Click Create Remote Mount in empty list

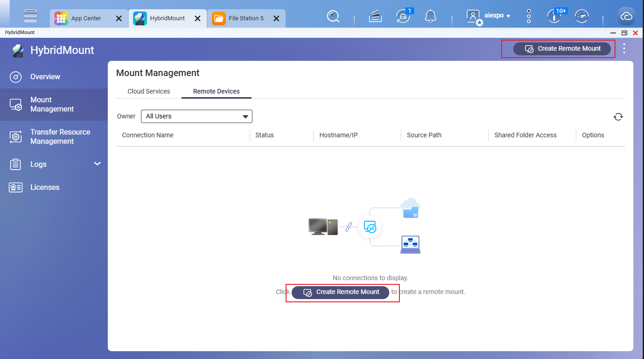[x=340, y=292]
